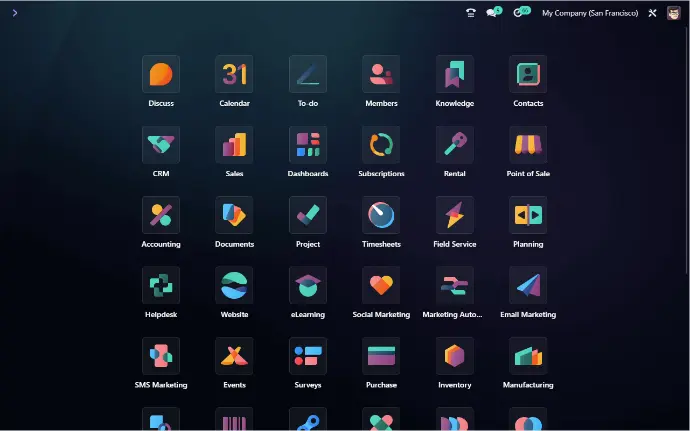
Task: Switch company via My Company (San Francisco)
Action: pos(590,13)
